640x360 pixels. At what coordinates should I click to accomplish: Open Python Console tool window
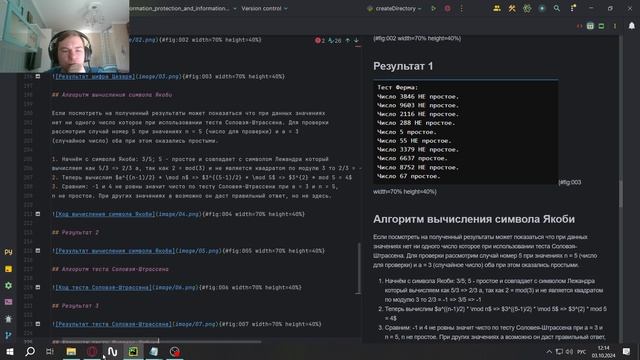pos(8,252)
